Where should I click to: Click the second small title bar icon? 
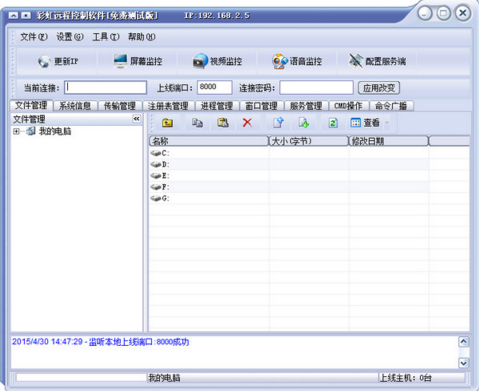point(26,15)
